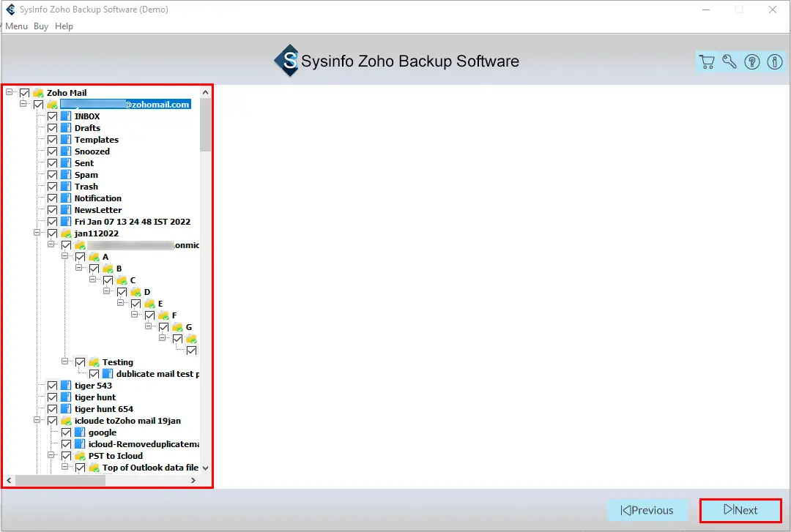Screen dimensions: 791x532
Task: Click the info about icon
Action: click(775, 61)
